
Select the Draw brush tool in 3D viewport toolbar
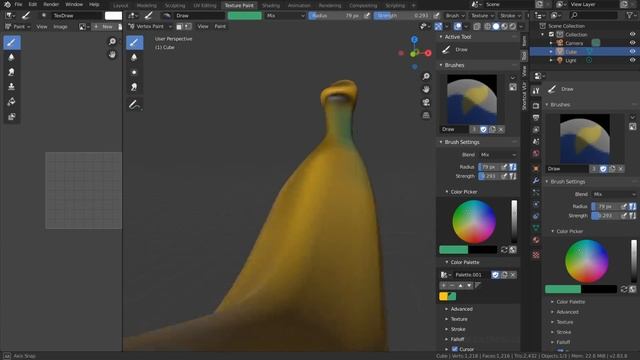pyautogui.click(x=134, y=42)
